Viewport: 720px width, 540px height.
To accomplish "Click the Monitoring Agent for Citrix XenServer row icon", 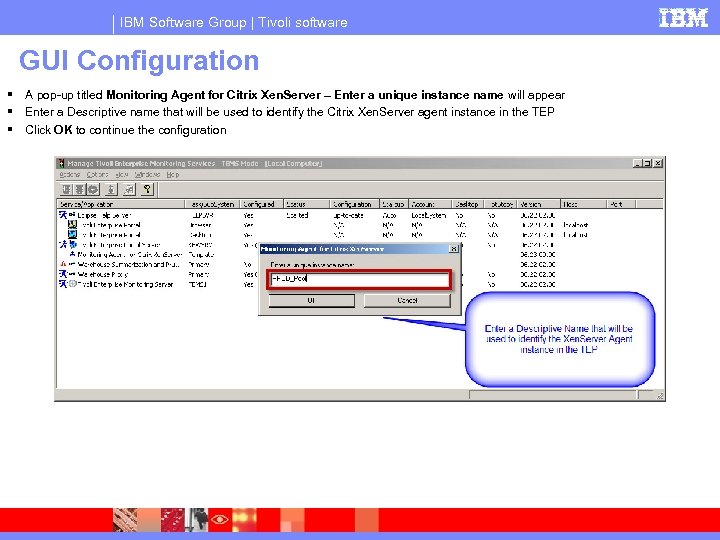I will (72, 254).
